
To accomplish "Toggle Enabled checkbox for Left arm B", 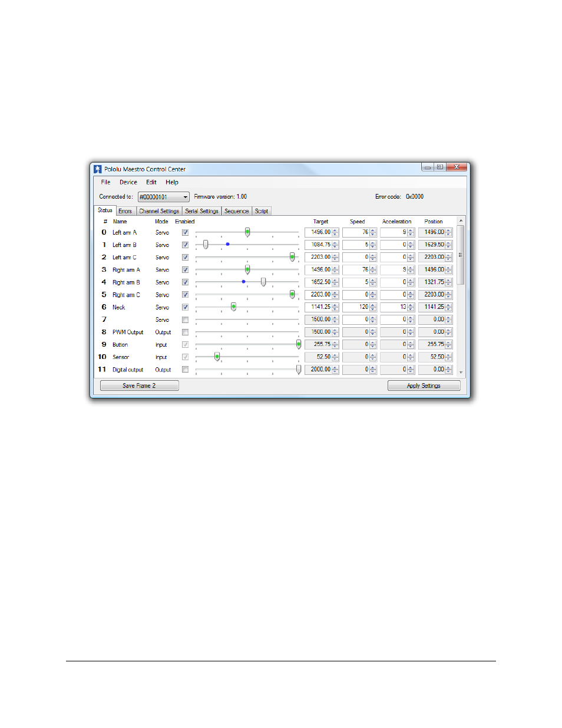I will (x=185, y=245).
